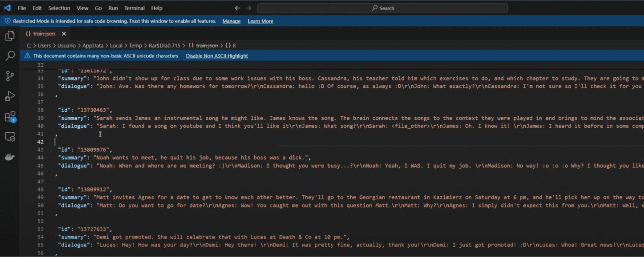
Task: Click Manage in the Restricted Mode banner
Action: tap(231, 21)
